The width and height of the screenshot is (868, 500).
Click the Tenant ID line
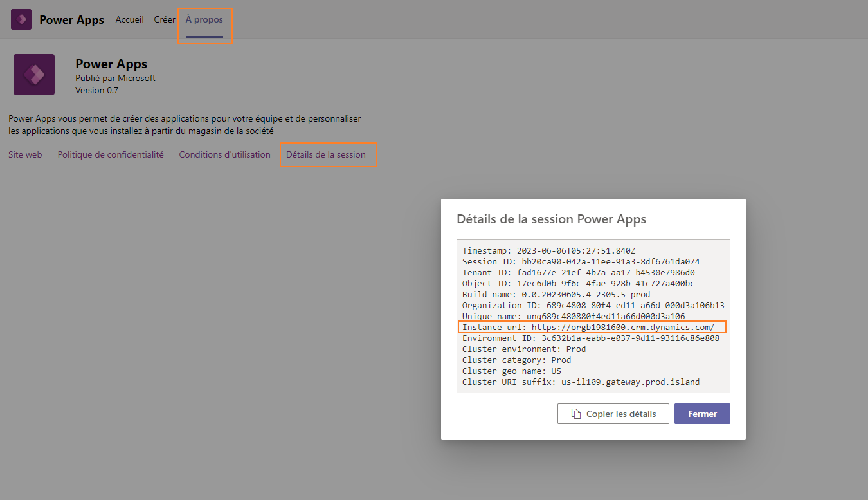[579, 272]
